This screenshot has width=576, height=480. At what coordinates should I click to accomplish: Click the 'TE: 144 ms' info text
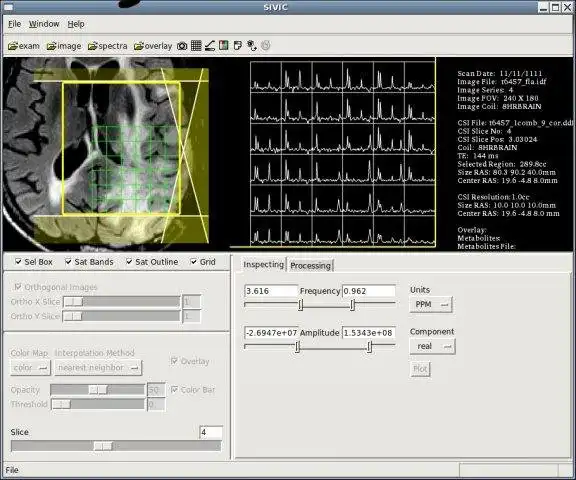[x=478, y=156]
